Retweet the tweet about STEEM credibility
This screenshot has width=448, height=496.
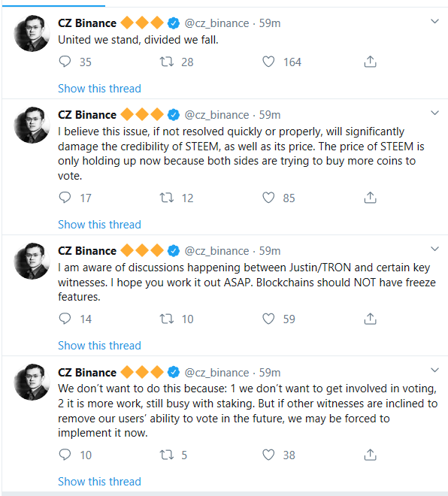click(166, 198)
